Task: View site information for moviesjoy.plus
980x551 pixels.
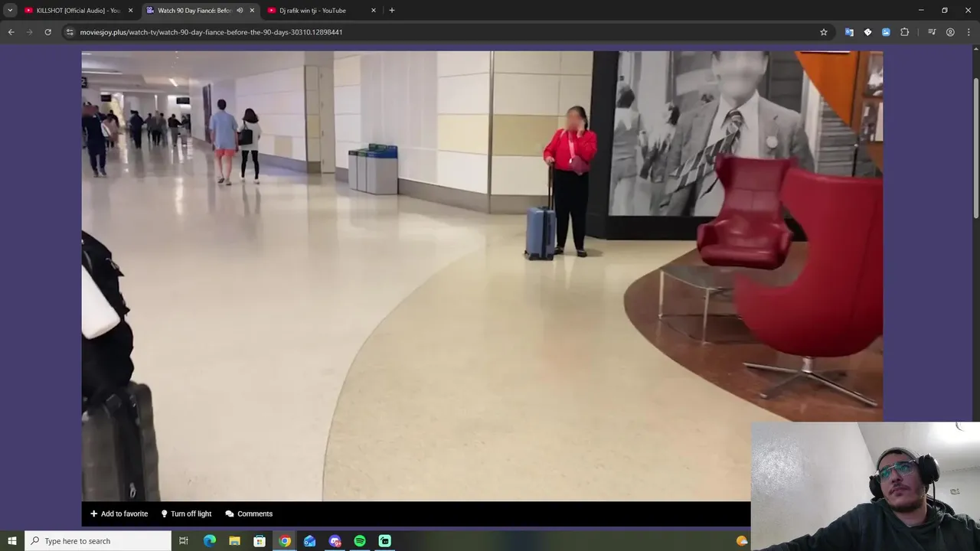Action: 70,32
